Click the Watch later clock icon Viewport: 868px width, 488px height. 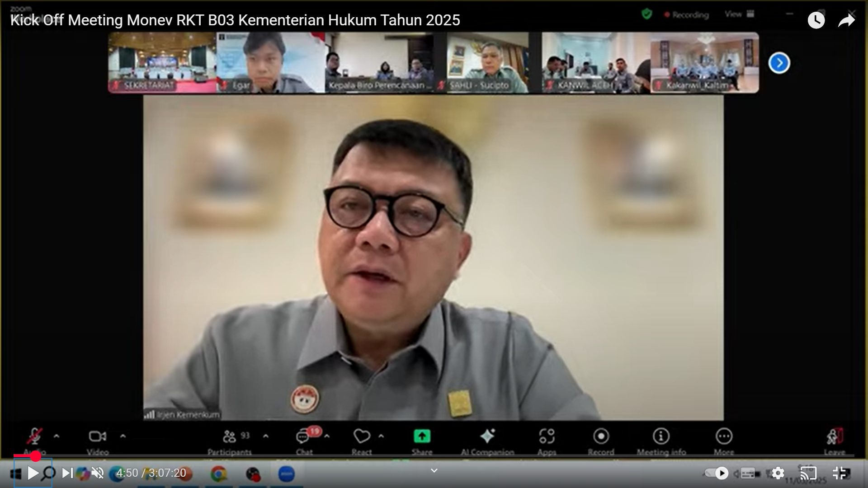click(x=816, y=20)
